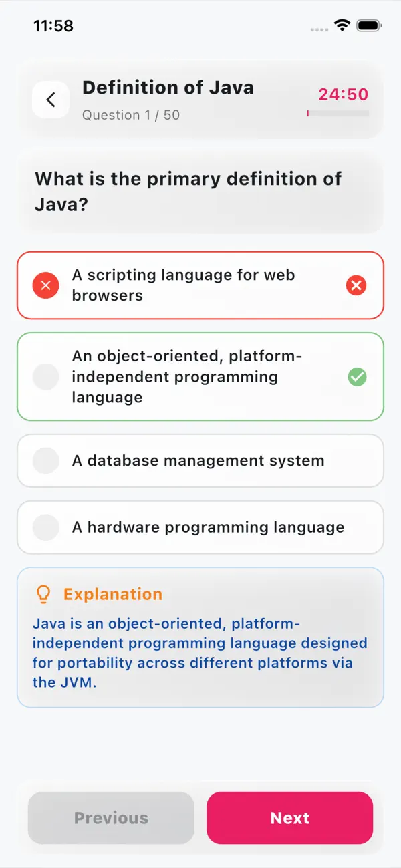Image resolution: width=401 pixels, height=868 pixels.
Task: Tap the question text asking about Java's definition
Action: pyautogui.click(x=188, y=192)
